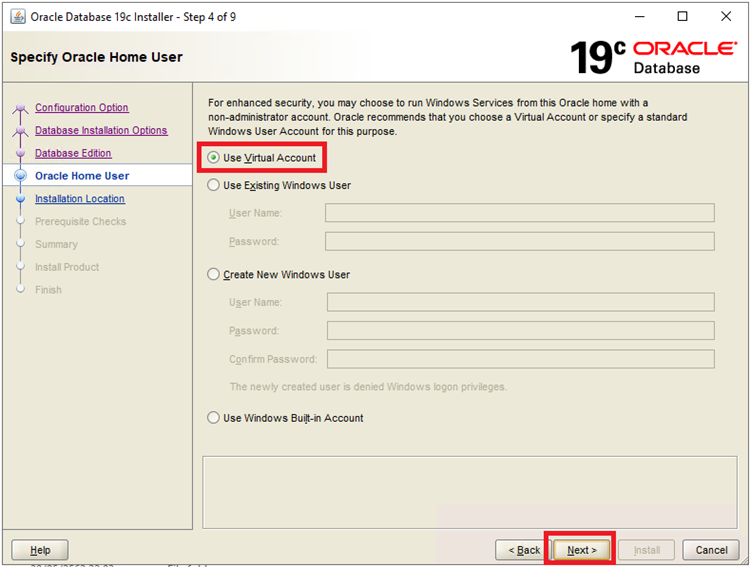Jump to Database Edition step

[73, 153]
